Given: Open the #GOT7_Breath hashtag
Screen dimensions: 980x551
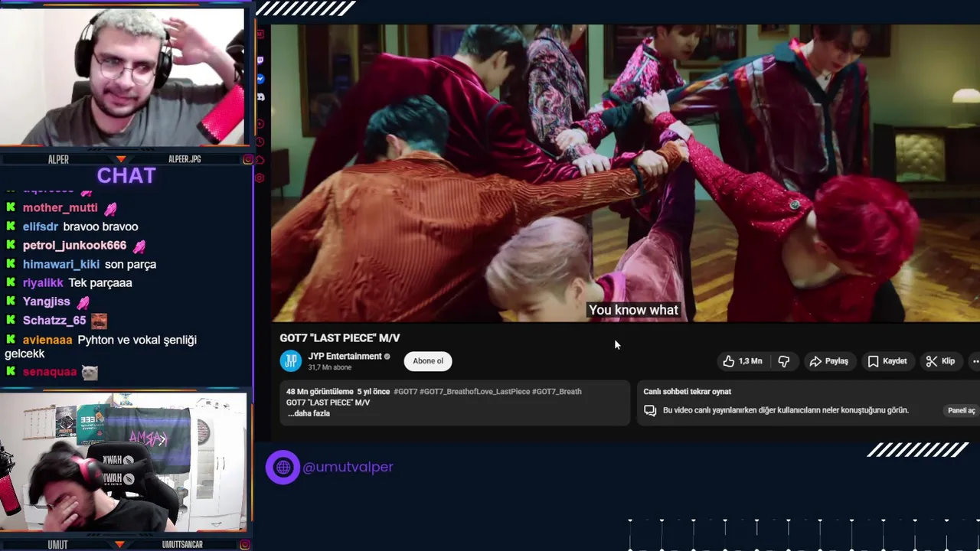Looking at the screenshot, I should tap(557, 392).
